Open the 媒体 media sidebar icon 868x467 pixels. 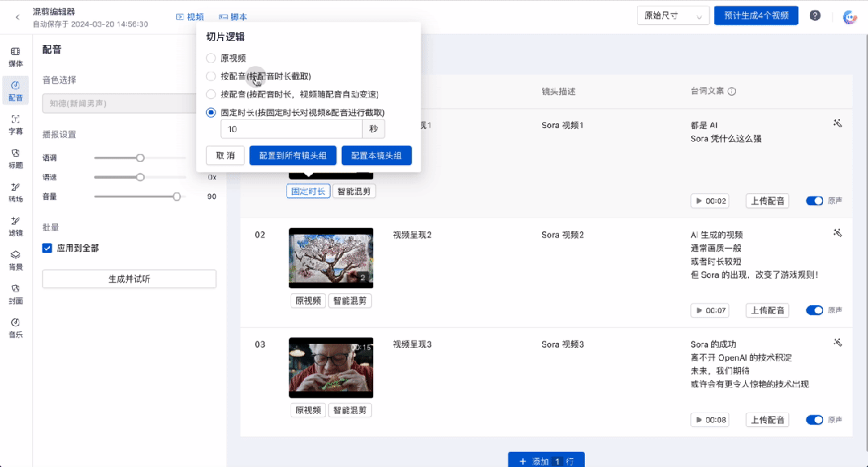click(x=15, y=57)
